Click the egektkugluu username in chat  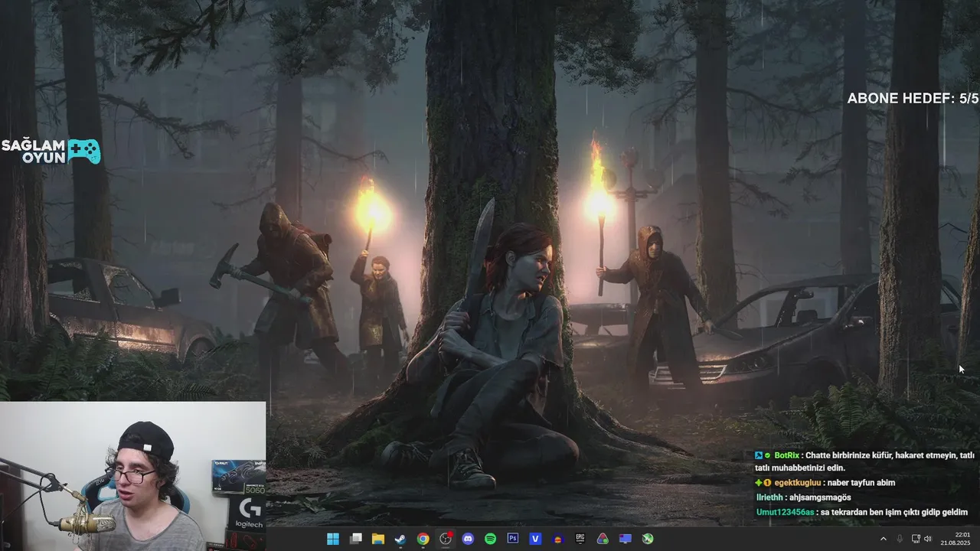[x=797, y=483]
